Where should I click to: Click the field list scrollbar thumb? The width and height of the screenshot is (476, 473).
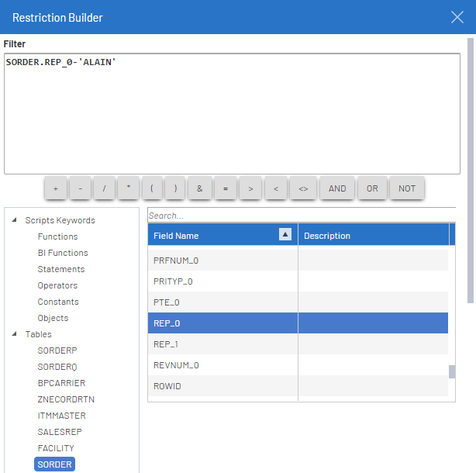(452, 371)
